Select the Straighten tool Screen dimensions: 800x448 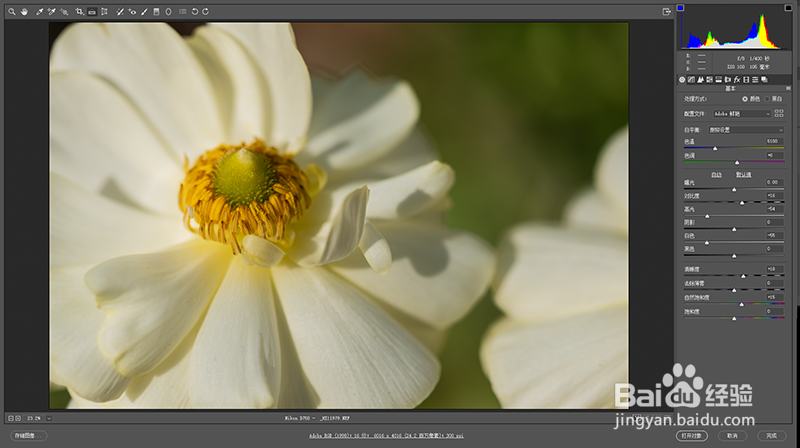(92, 12)
